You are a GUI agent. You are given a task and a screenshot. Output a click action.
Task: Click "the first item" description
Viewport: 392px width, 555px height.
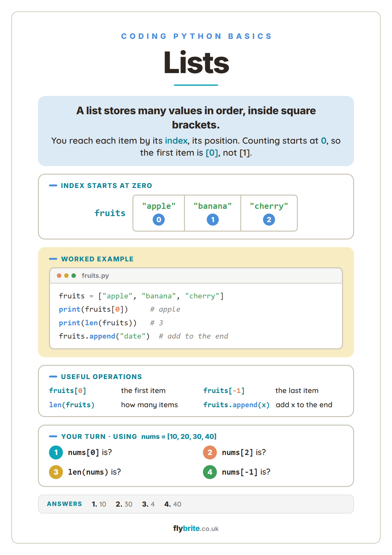coord(143,391)
